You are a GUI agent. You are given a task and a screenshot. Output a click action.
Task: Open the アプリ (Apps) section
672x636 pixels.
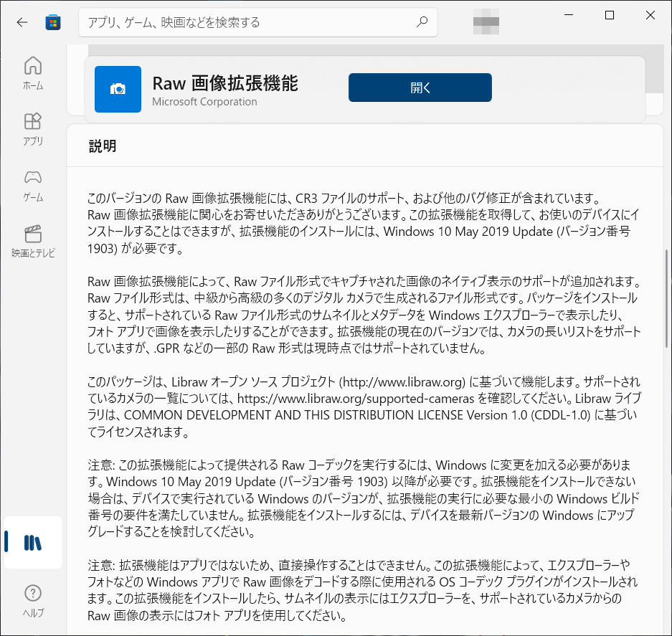coord(33,129)
